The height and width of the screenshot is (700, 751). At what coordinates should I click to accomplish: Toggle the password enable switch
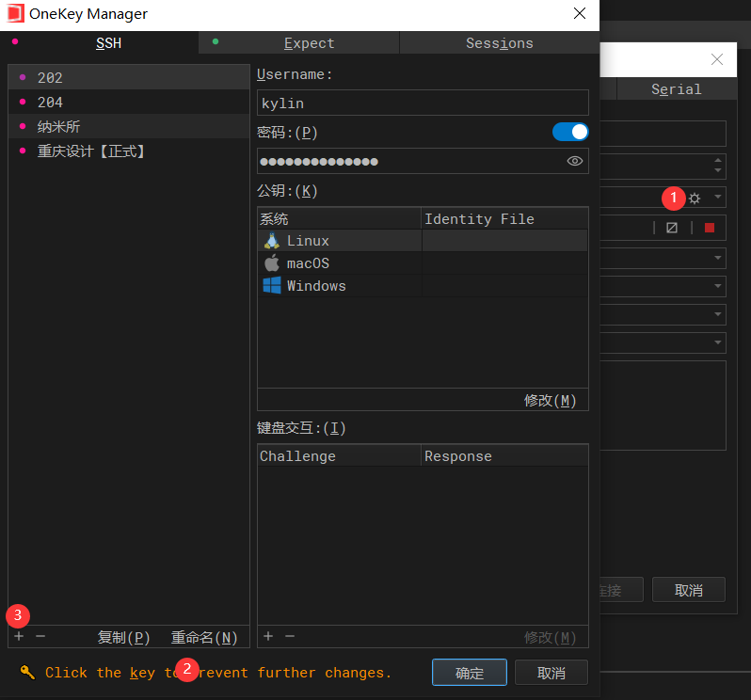point(570,132)
